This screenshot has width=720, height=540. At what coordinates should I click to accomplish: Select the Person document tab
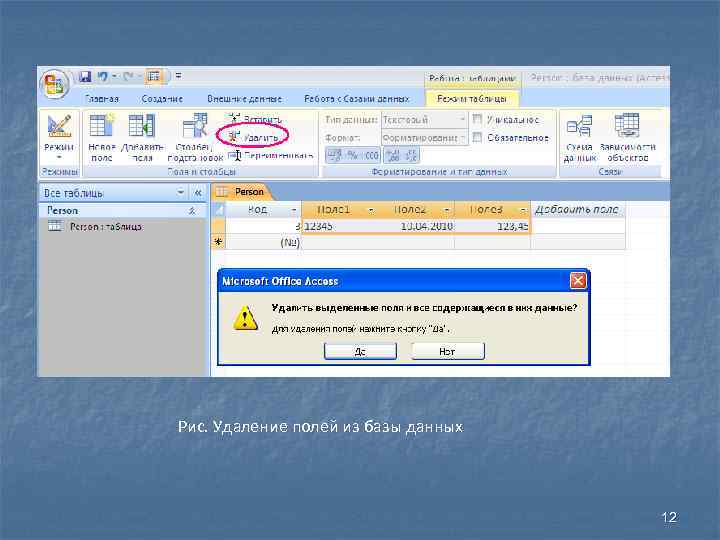(x=242, y=192)
